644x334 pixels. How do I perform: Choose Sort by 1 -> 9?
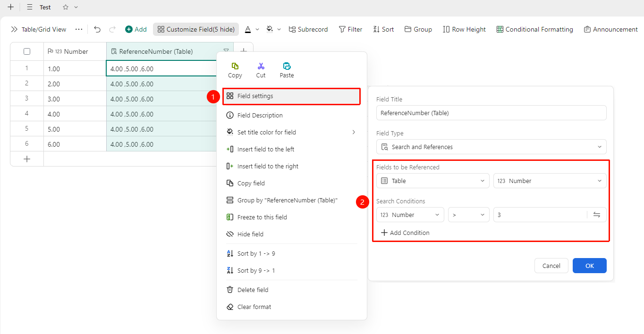(x=291, y=253)
